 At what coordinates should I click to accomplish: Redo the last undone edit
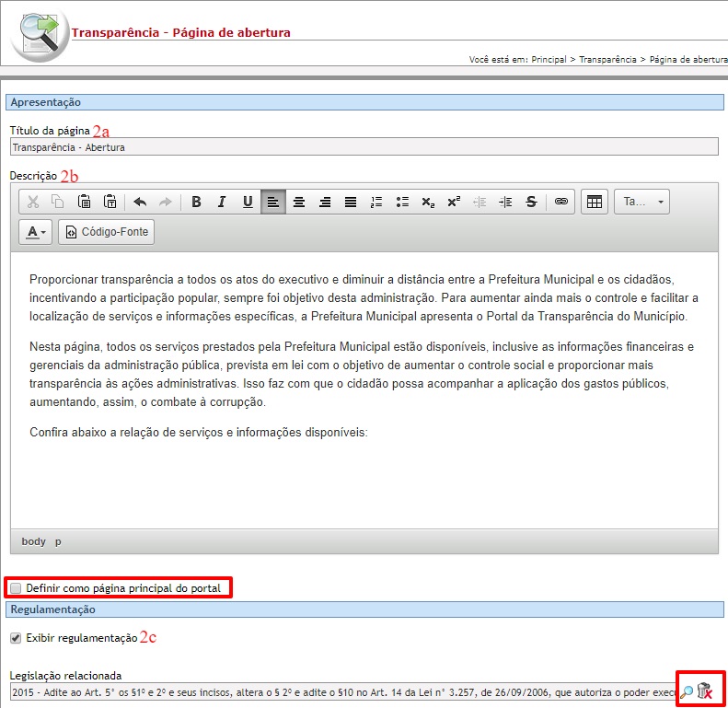point(166,202)
